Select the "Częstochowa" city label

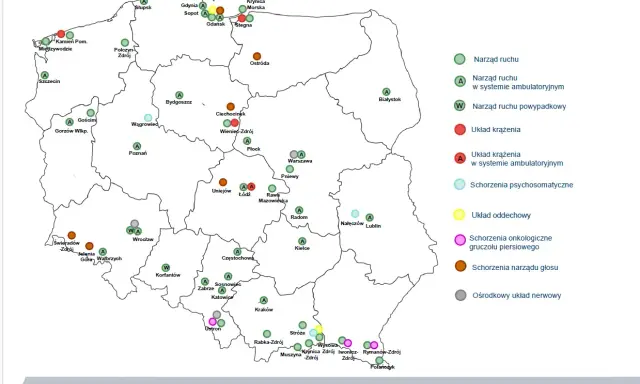point(238,258)
